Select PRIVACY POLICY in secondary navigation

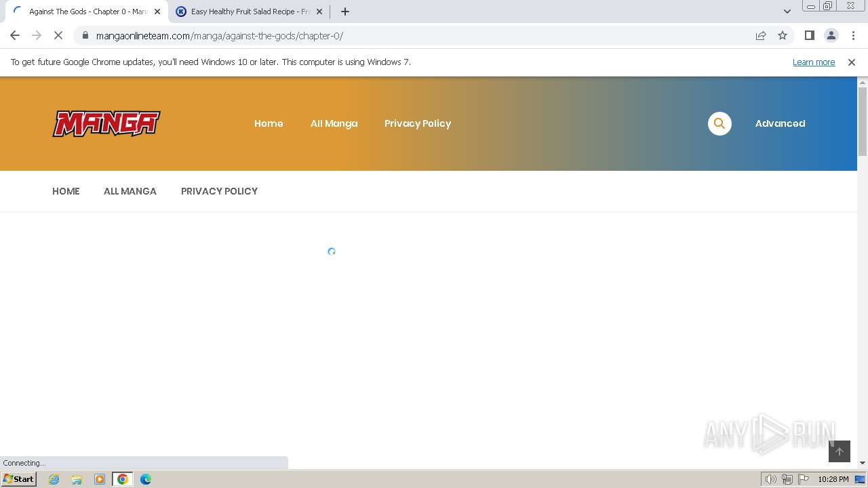(219, 191)
